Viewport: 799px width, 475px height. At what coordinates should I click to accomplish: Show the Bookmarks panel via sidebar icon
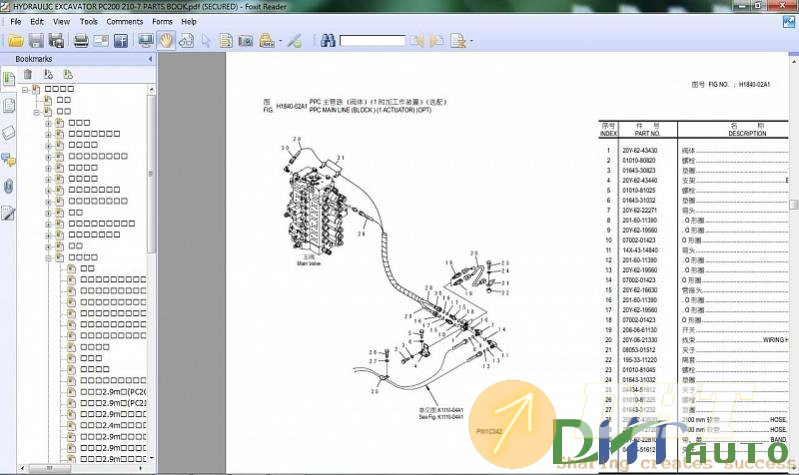tap(8, 78)
